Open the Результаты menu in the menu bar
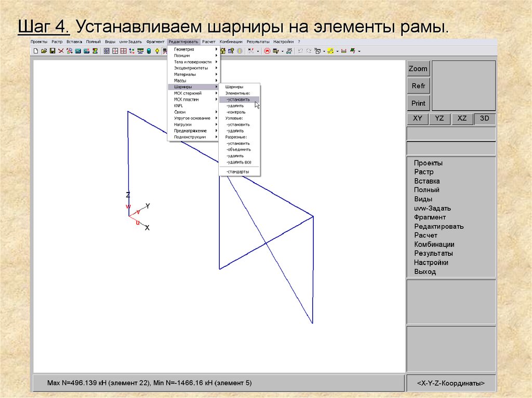The height and width of the screenshot is (398, 532). (258, 42)
